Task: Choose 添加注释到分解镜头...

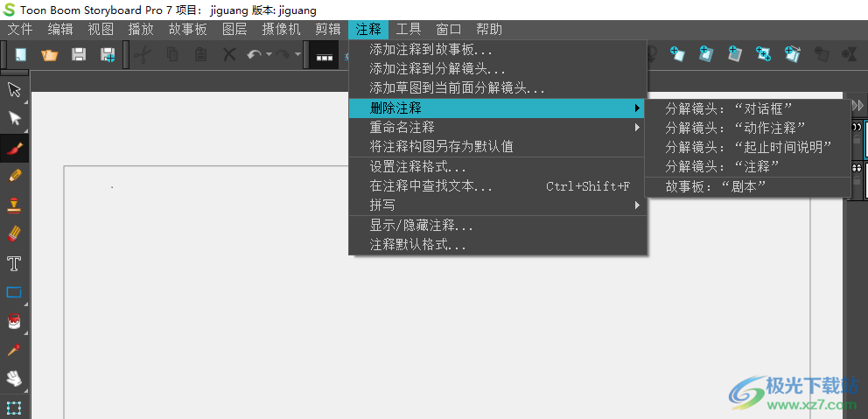Action: (x=498, y=69)
